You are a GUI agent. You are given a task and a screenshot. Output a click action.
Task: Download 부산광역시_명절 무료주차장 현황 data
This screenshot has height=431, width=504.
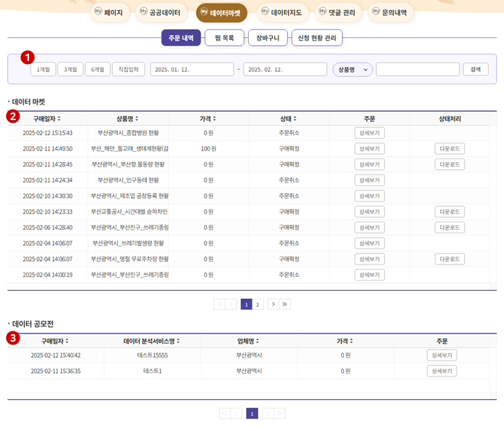click(449, 259)
